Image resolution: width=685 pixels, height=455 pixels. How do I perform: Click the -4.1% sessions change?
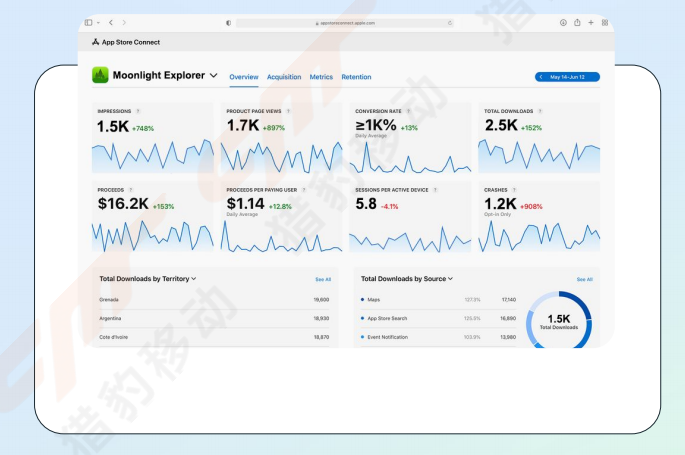(x=390, y=207)
